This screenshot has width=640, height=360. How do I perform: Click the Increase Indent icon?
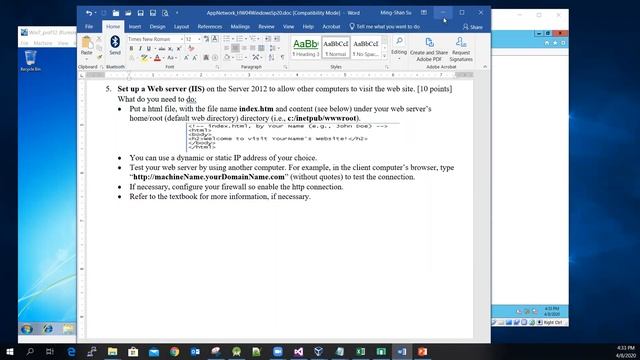tap(276, 39)
